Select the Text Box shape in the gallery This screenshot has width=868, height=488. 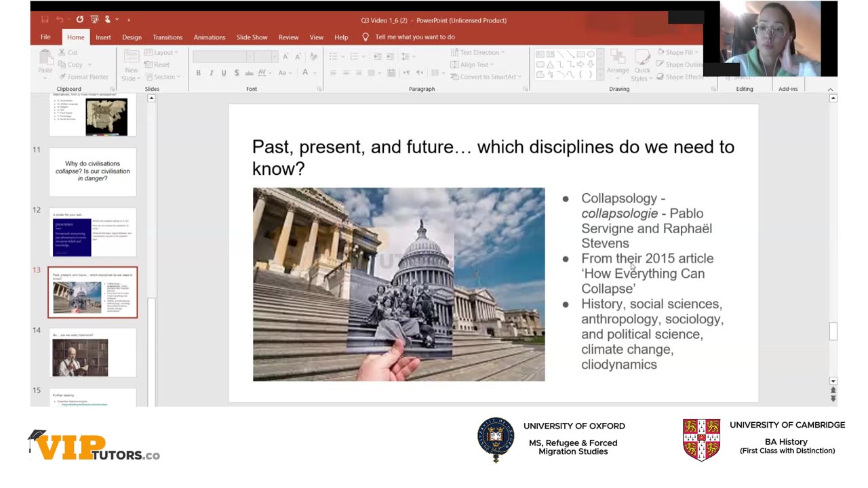pyautogui.click(x=540, y=54)
